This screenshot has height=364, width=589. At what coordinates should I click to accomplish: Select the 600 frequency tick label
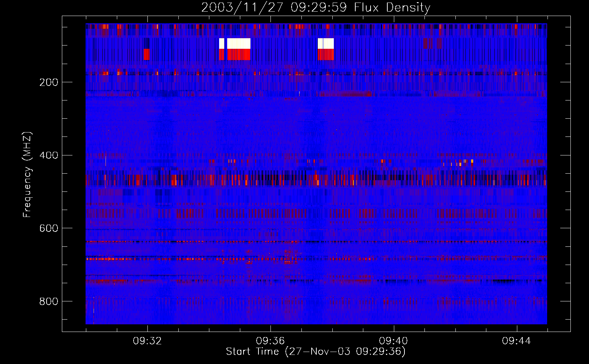tap(49, 228)
